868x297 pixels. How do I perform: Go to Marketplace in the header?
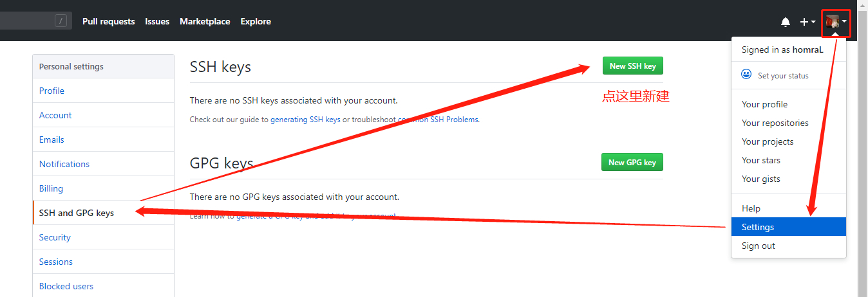[x=205, y=21]
